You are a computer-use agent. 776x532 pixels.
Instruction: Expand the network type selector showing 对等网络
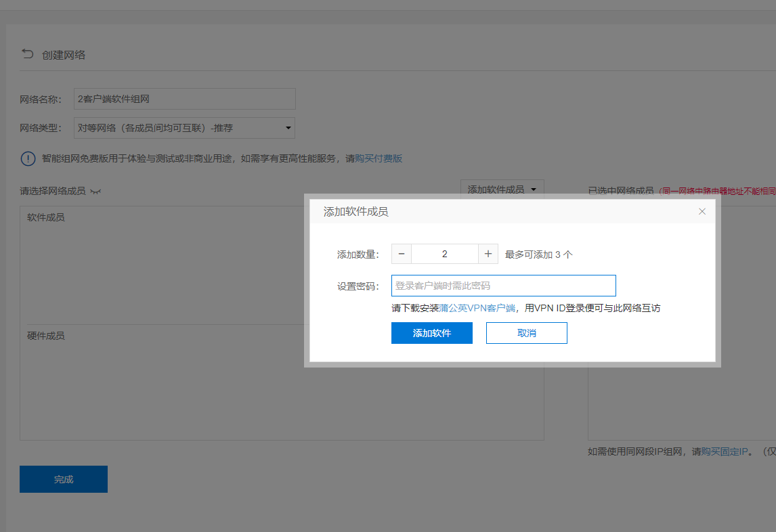183,127
